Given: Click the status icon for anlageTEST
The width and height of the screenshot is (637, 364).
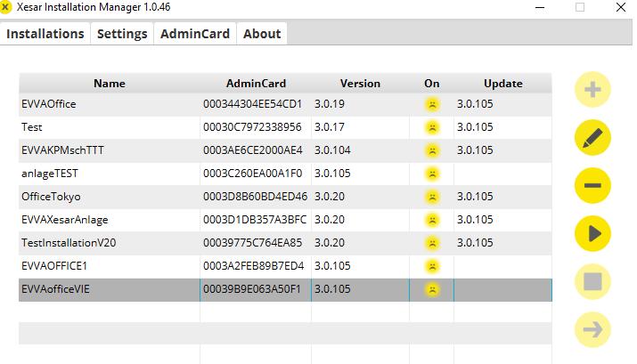Looking at the screenshot, I should pos(432,174).
